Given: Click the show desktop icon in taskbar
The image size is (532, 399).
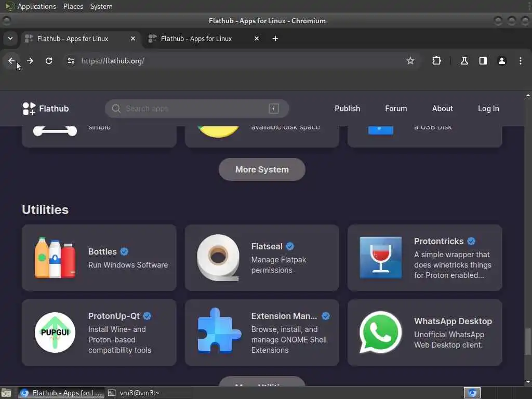Looking at the screenshot, I should tap(6, 393).
